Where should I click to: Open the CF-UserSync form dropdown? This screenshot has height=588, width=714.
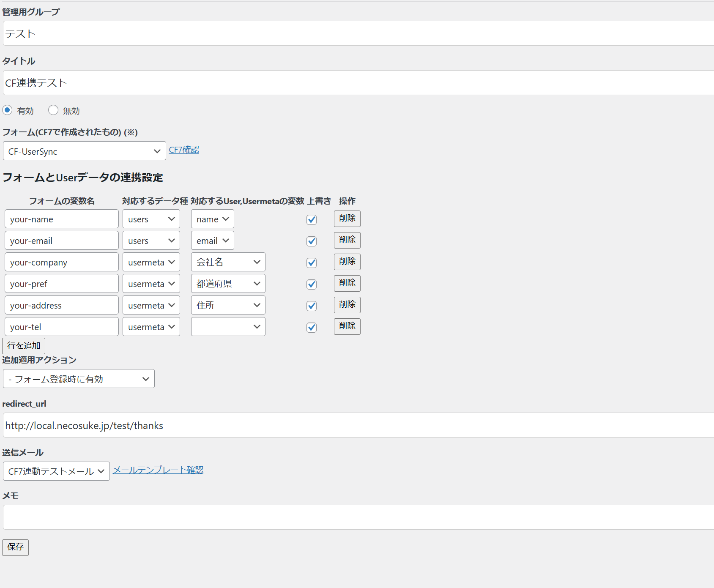click(84, 151)
